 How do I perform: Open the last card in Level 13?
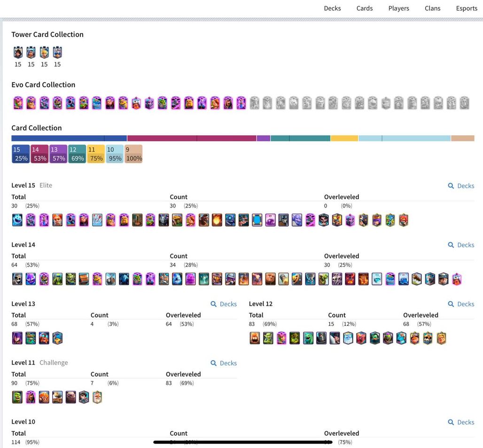tap(57, 338)
